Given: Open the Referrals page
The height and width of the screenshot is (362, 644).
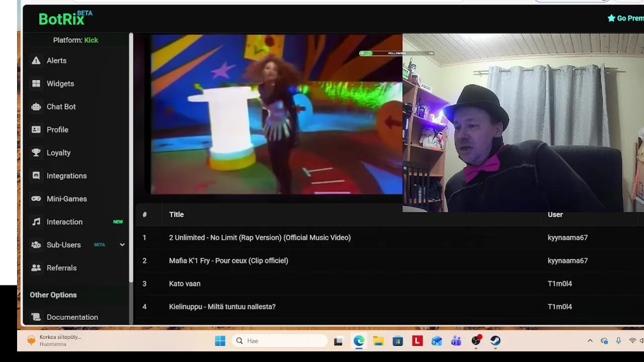Looking at the screenshot, I should 62,268.
